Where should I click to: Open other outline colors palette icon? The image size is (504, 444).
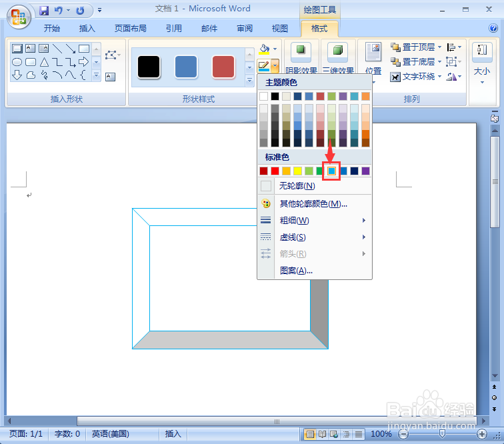pyautogui.click(x=266, y=203)
